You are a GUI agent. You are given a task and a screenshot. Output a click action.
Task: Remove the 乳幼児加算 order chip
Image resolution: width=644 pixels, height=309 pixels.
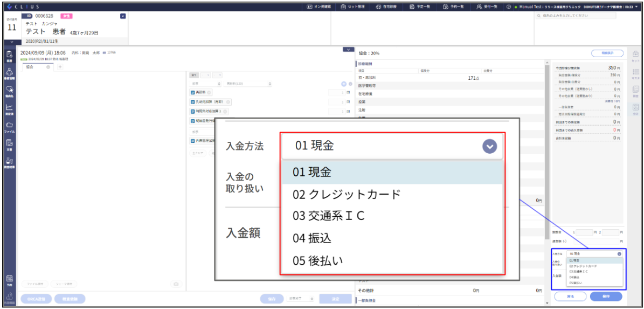tap(228, 102)
